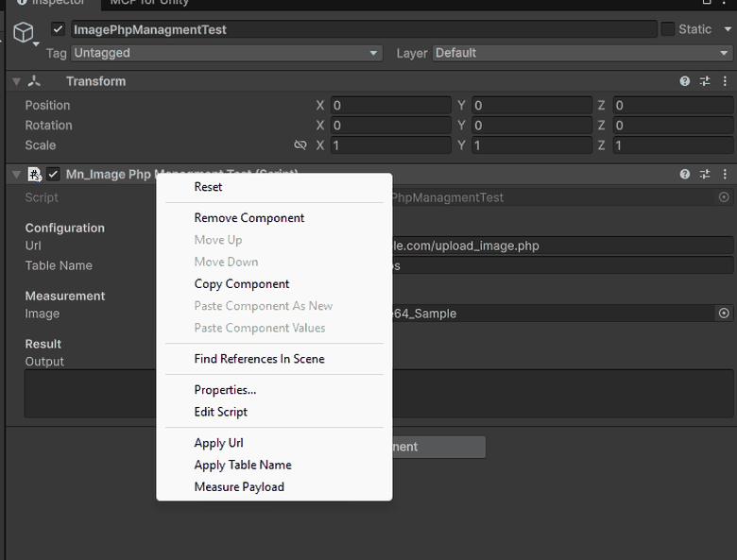This screenshot has width=737, height=560.
Task: Open the Transform presets icon
Action: tap(705, 81)
